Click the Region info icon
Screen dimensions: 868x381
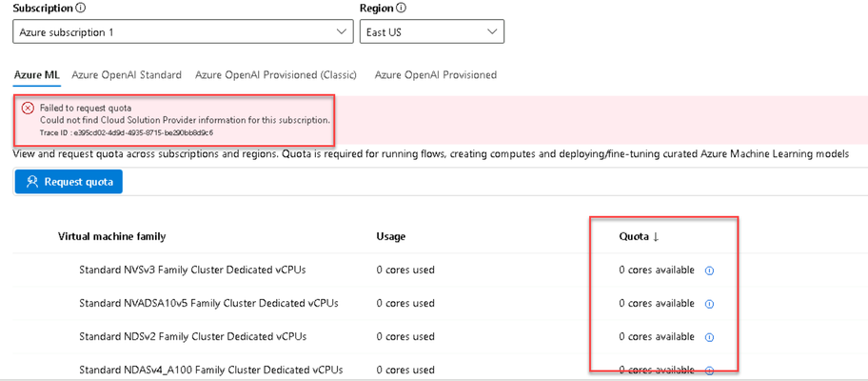coord(402,9)
